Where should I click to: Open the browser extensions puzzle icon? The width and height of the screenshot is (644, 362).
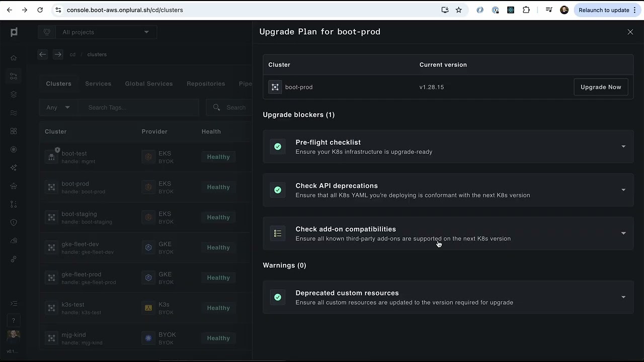[526, 10]
